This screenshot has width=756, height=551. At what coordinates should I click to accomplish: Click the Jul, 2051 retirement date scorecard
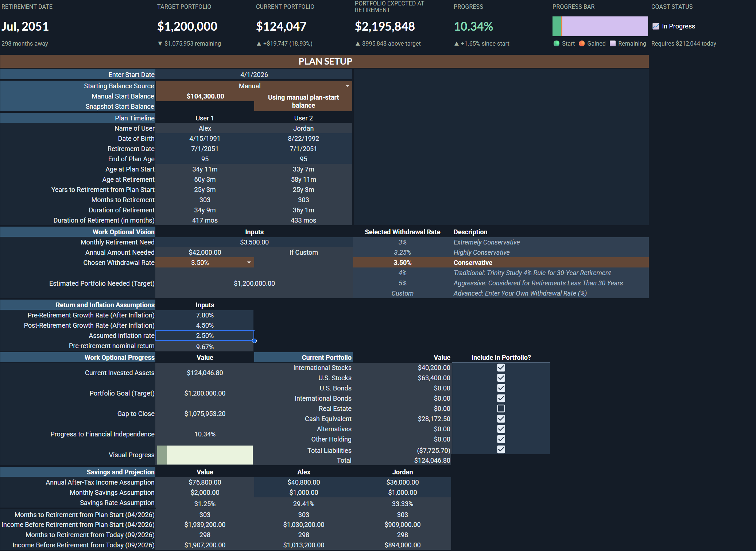[25, 26]
